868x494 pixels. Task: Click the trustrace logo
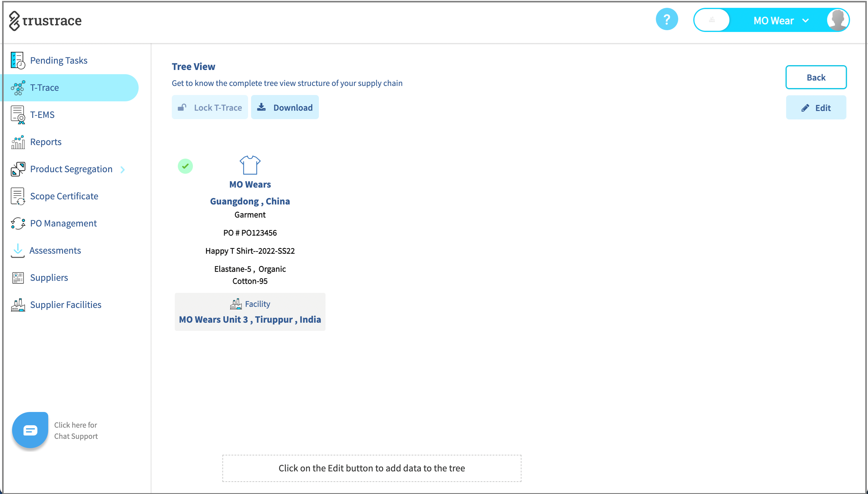45,21
